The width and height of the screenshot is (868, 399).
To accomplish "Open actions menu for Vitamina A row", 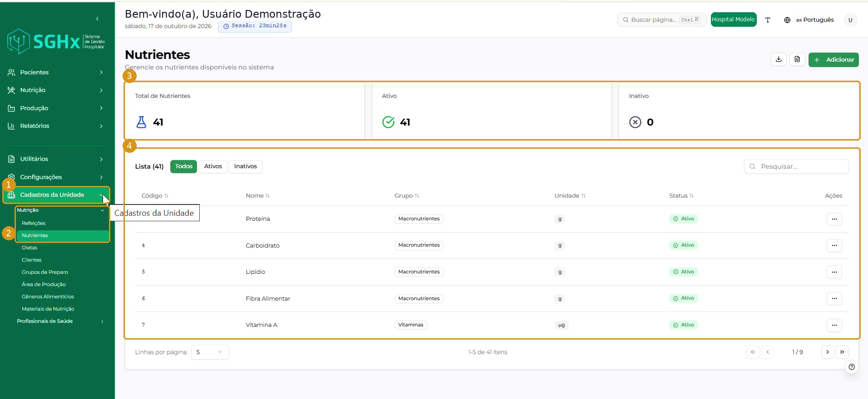I will (x=834, y=325).
